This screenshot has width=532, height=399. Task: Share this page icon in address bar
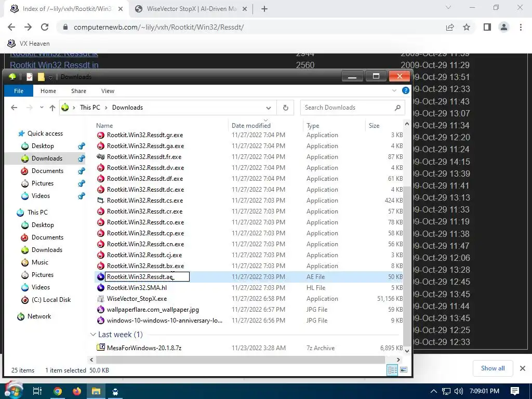(x=450, y=27)
